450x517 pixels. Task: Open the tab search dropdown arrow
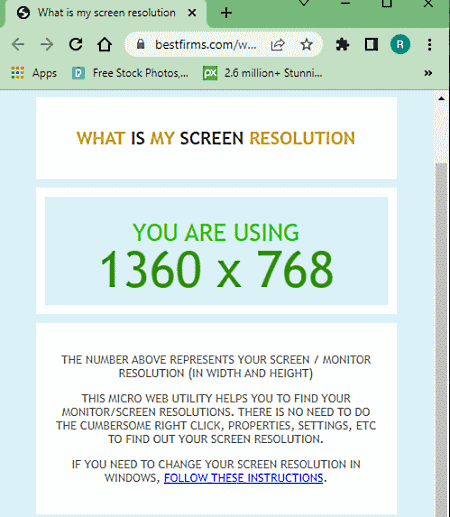click(x=304, y=3)
